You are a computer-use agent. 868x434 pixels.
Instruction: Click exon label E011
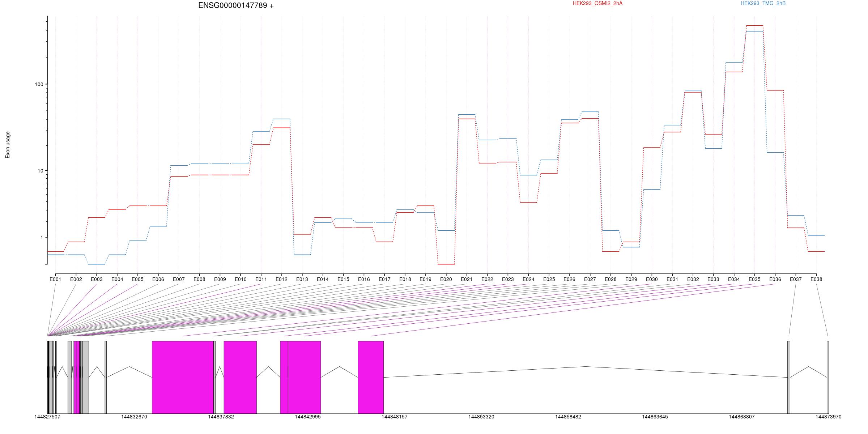point(261,279)
